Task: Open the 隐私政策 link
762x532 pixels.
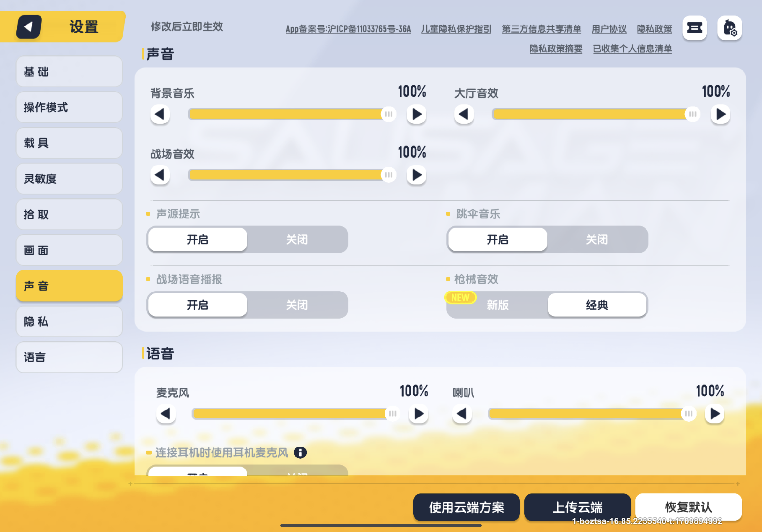Action: click(654, 29)
